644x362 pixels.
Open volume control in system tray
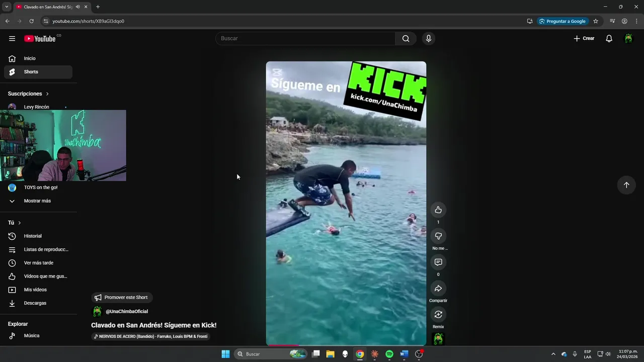pyautogui.click(x=608, y=354)
